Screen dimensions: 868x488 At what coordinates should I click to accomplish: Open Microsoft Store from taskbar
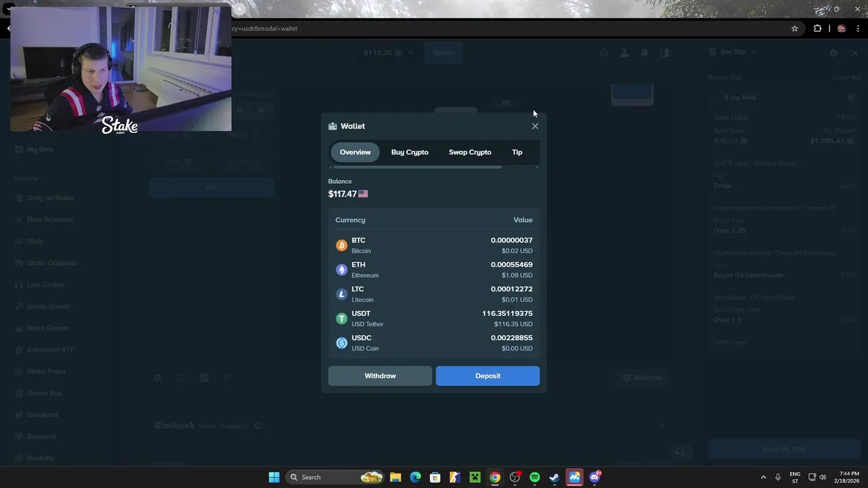click(x=435, y=477)
